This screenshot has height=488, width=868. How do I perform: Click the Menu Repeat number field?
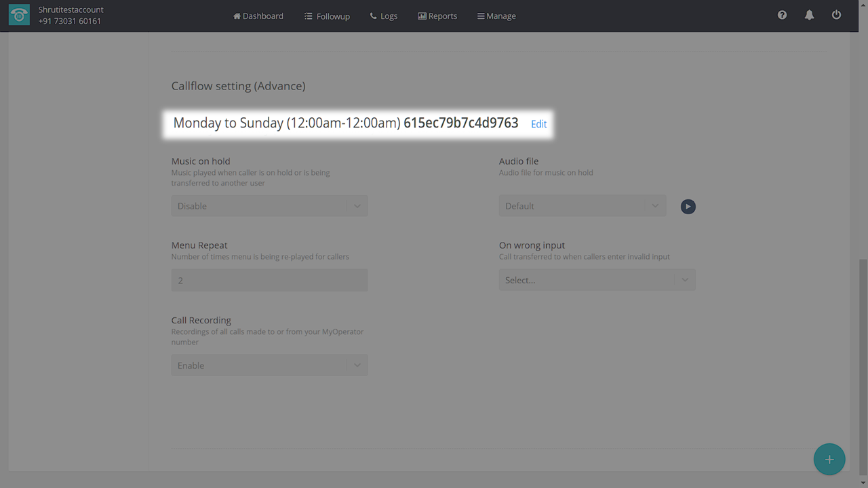(x=269, y=281)
